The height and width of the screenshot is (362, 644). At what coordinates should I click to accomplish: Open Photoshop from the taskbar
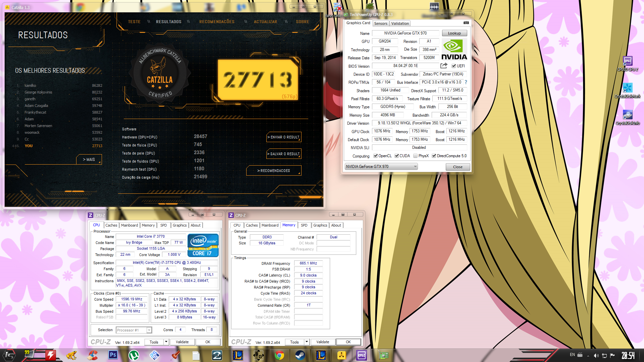[113, 355]
